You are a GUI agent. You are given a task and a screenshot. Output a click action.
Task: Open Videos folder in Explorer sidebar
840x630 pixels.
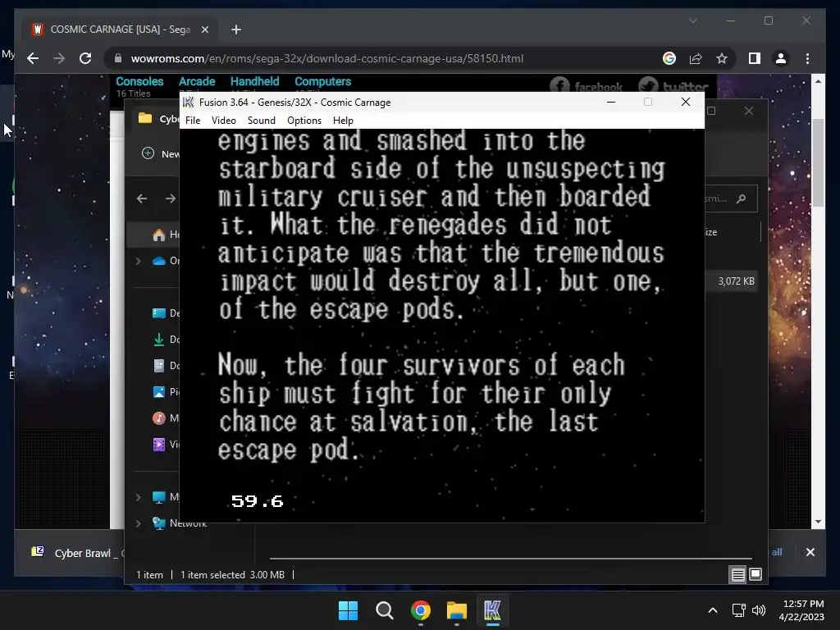coord(166,445)
